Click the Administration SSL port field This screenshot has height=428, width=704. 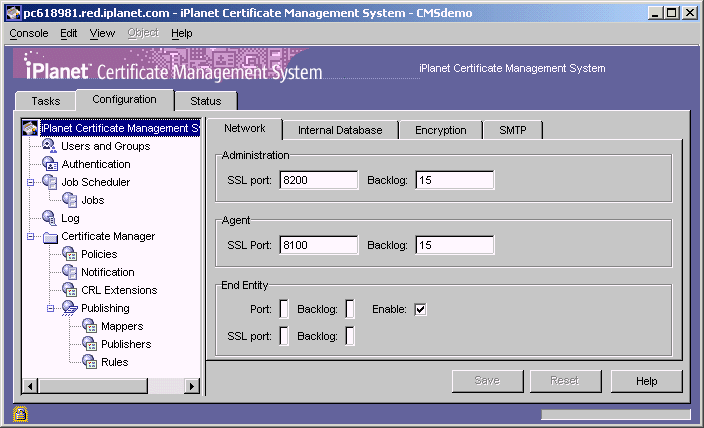click(319, 180)
